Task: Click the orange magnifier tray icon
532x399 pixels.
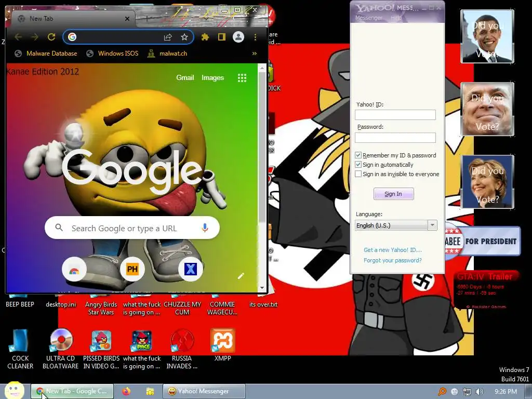Action: 442,392
